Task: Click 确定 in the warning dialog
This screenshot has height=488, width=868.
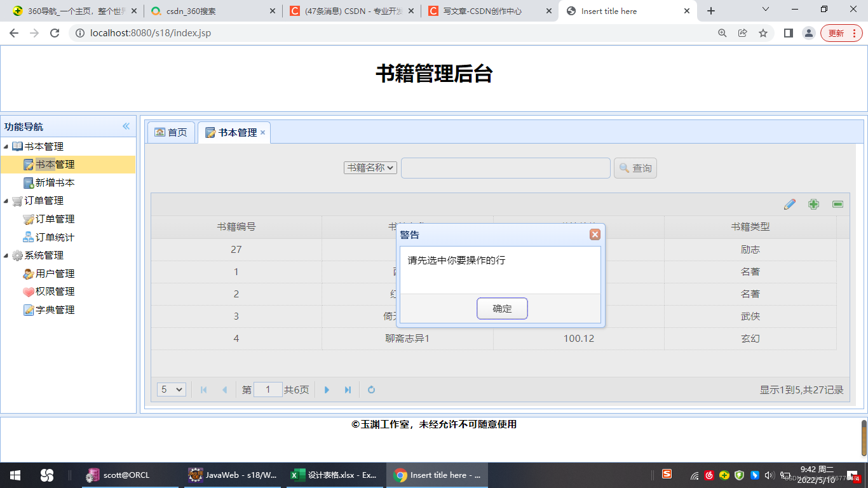Action: tap(502, 308)
